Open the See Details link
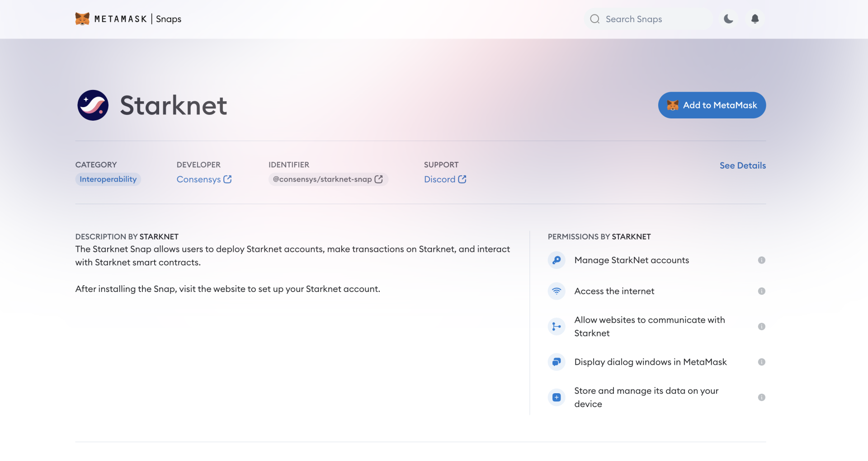This screenshot has height=461, width=868. (742, 165)
